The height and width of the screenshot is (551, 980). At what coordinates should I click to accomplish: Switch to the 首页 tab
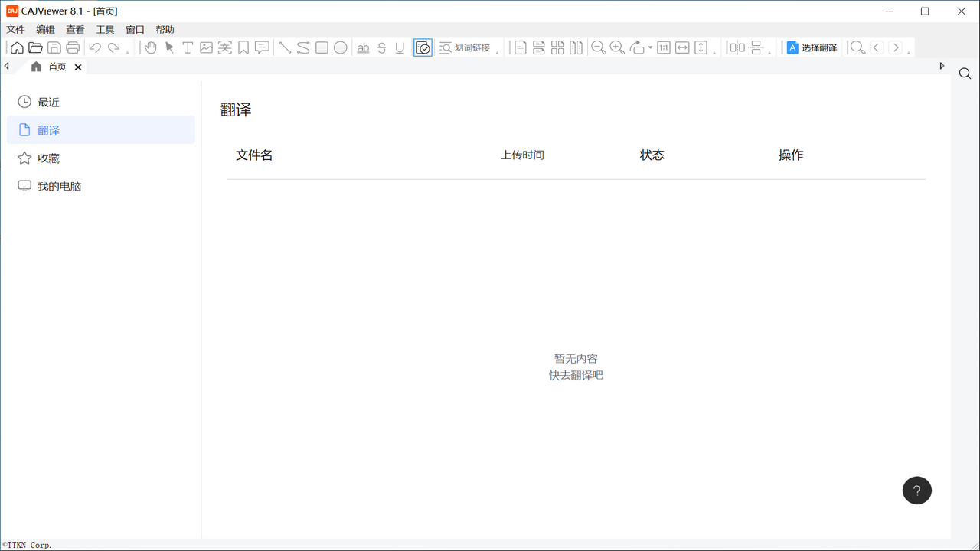pyautogui.click(x=56, y=67)
